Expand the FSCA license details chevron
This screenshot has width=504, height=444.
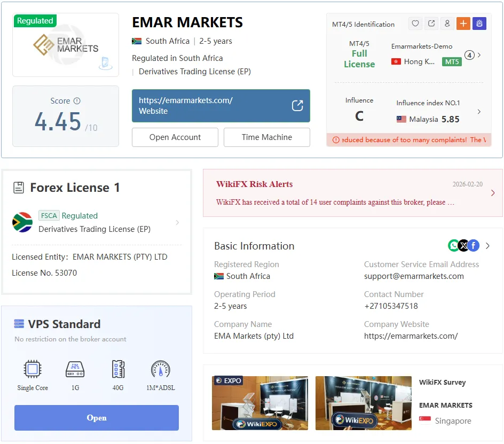coord(177,223)
